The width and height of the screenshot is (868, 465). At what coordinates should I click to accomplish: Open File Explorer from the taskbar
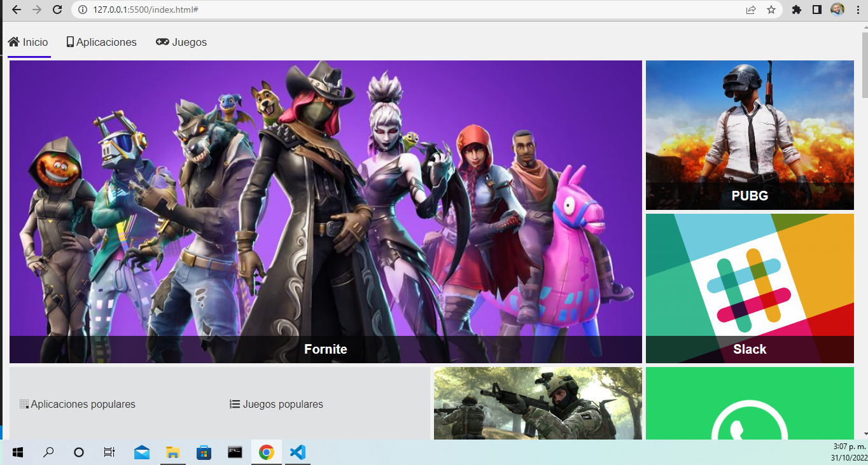pos(173,452)
